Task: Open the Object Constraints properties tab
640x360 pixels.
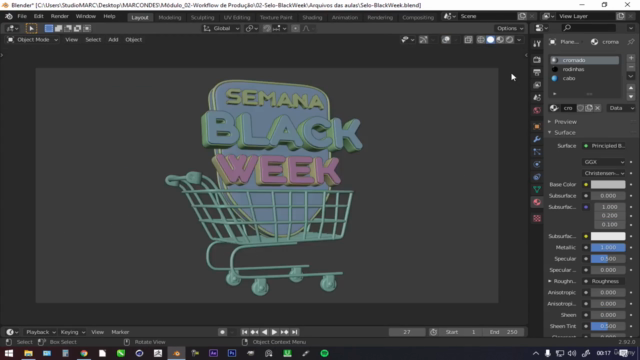Action: [x=537, y=177]
